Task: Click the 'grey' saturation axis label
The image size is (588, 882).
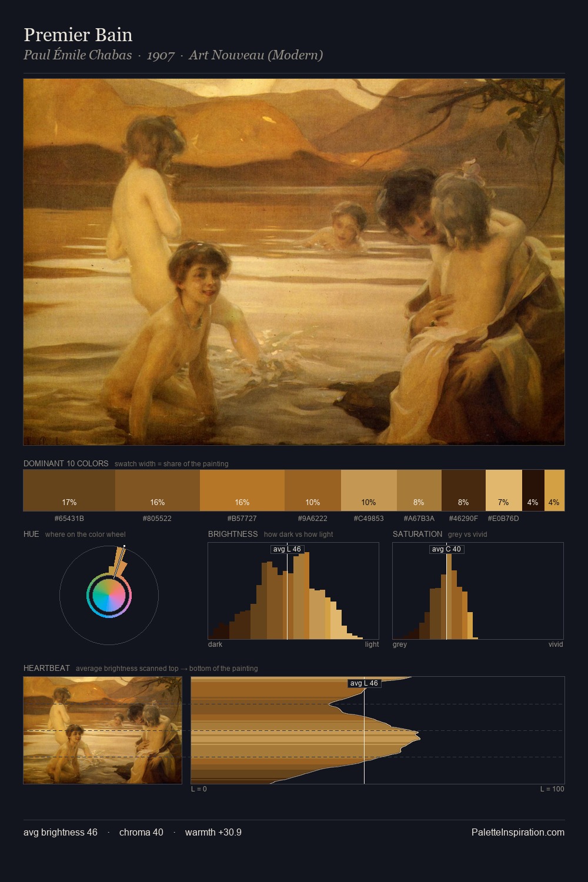Action: point(400,644)
